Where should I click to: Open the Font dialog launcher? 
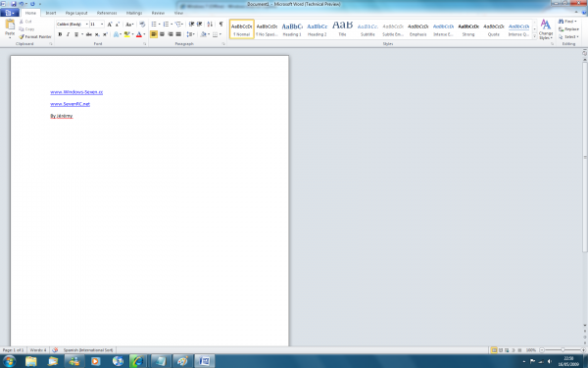pyautogui.click(x=144, y=44)
